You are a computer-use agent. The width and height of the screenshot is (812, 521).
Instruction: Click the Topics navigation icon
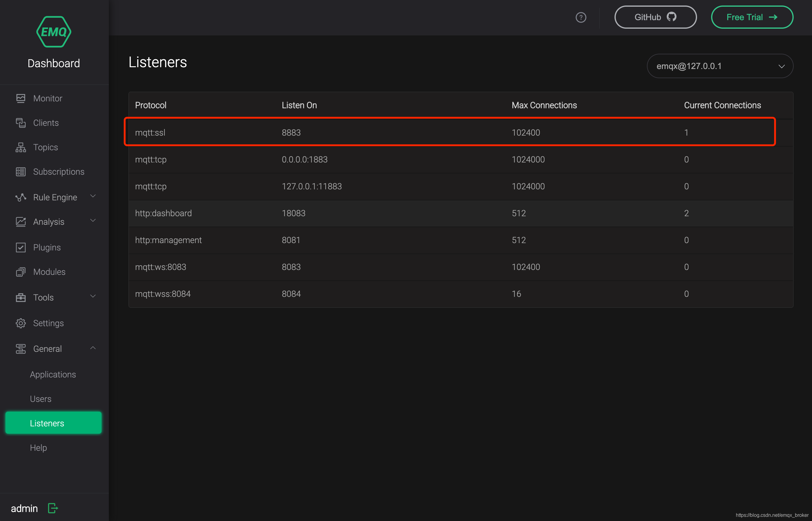[21, 147]
